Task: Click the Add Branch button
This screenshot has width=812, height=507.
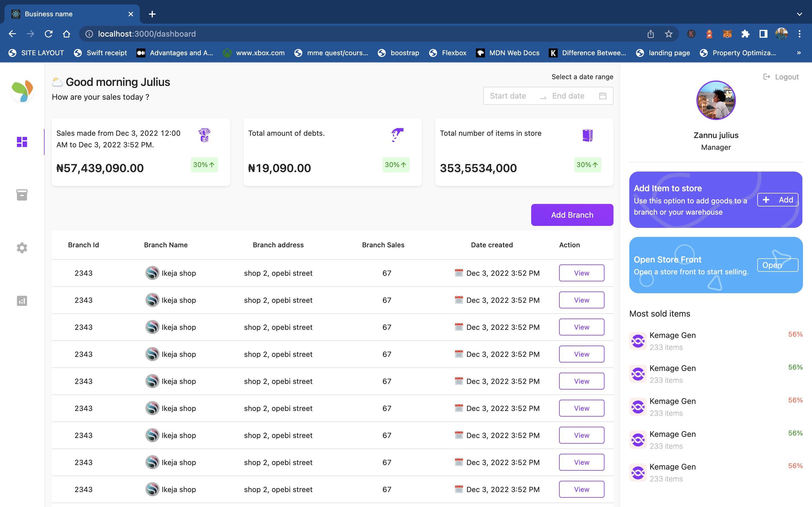Action: 572,215
